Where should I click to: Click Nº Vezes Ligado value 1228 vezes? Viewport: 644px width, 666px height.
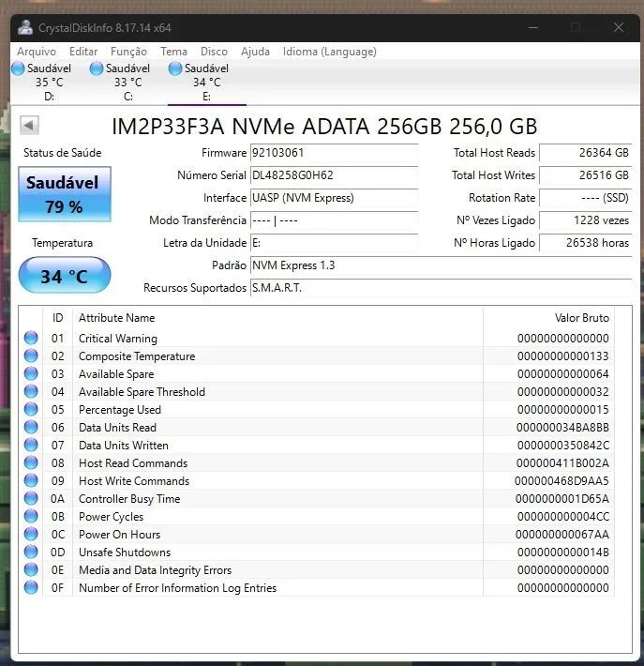point(586,220)
